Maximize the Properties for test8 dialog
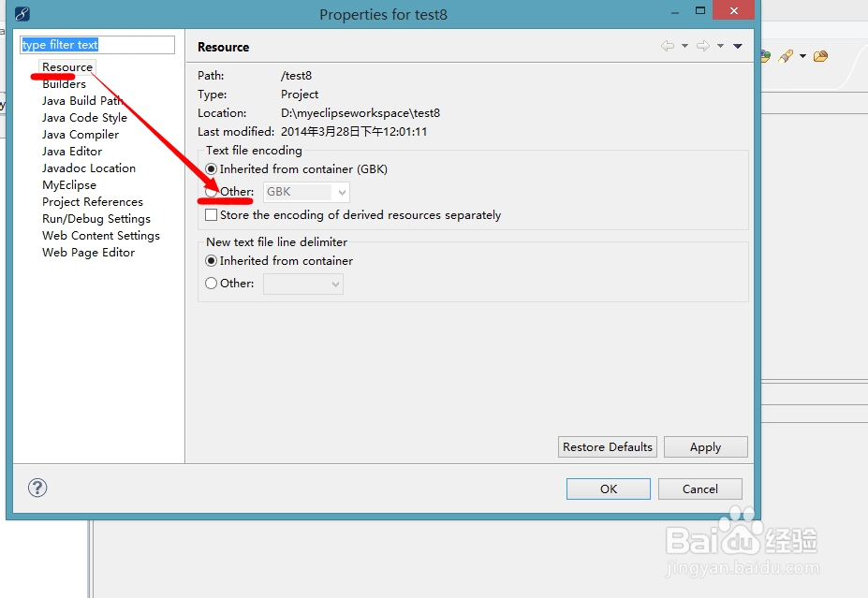Screen dimensions: 868x598 [x=700, y=10]
